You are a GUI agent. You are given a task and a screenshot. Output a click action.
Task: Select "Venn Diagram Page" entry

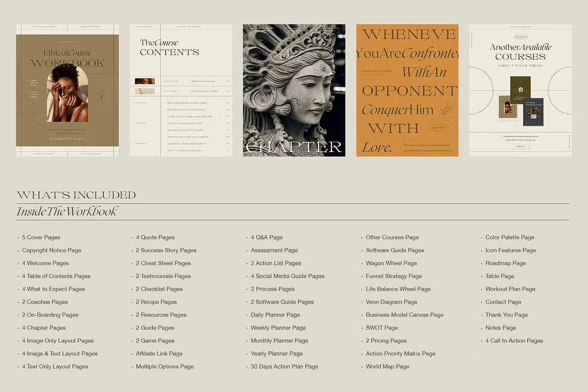coord(391,302)
